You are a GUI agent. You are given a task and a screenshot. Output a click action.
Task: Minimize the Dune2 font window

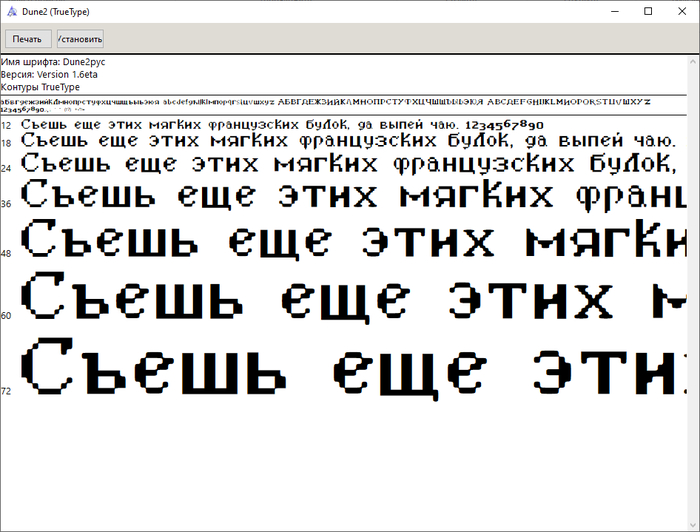(615, 12)
